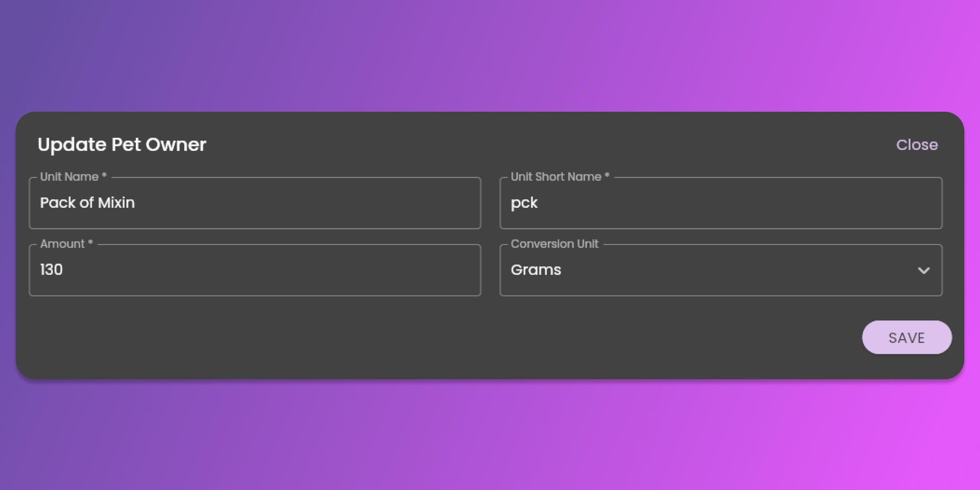The image size is (980, 490).
Task: Click into the Unit Short Name field
Action: click(735, 203)
